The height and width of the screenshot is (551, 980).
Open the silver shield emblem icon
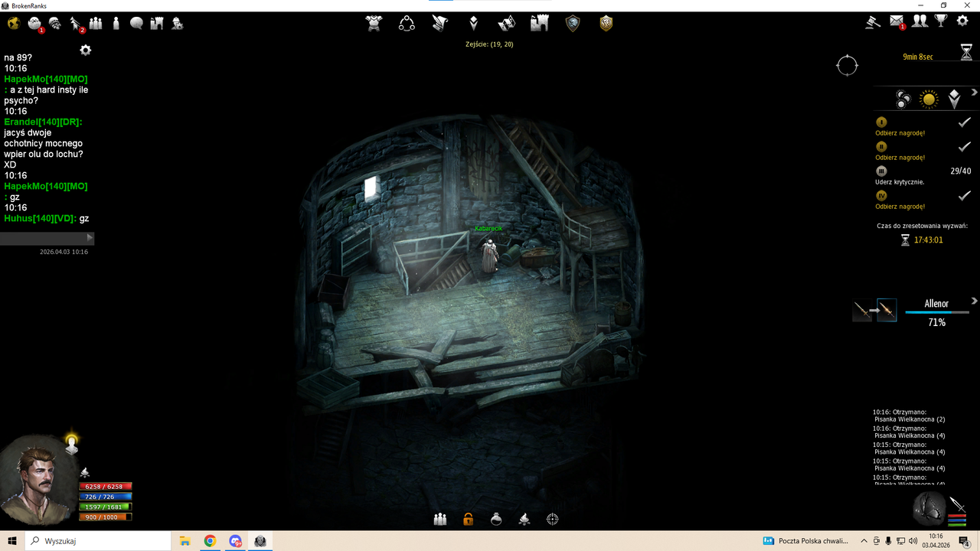click(x=573, y=23)
